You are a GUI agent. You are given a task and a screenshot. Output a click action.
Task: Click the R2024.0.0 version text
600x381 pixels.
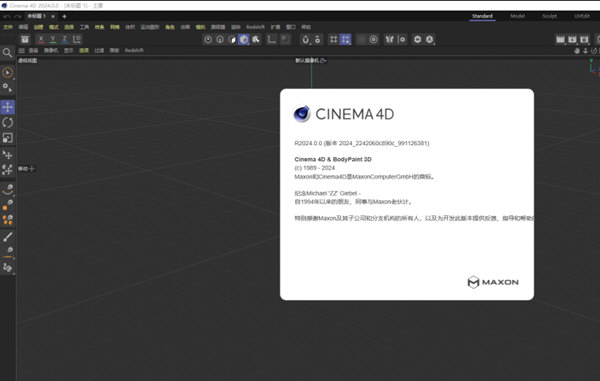click(x=362, y=143)
